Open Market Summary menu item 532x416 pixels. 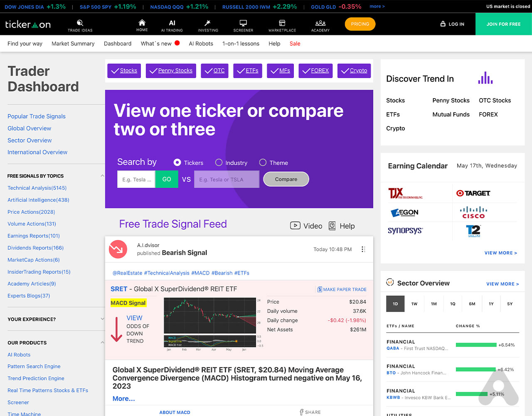click(73, 44)
